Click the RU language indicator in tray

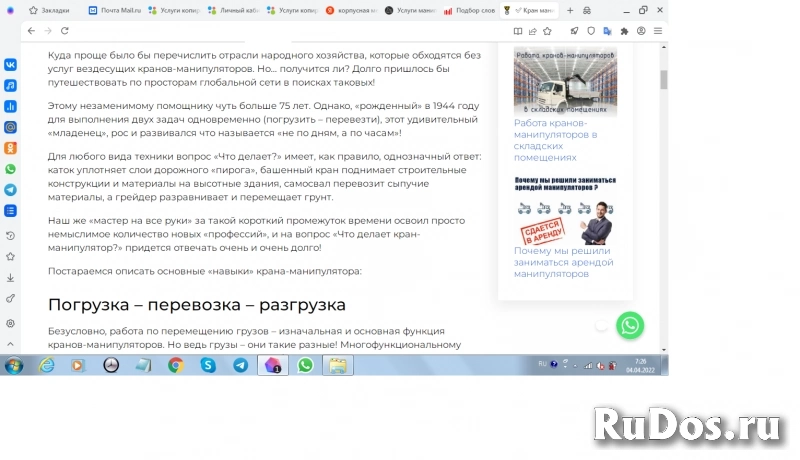[542, 364]
